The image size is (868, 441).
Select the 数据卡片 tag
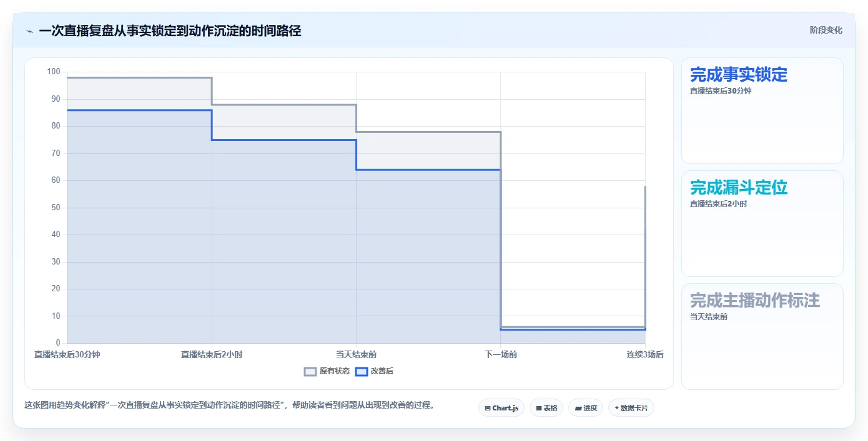click(631, 408)
